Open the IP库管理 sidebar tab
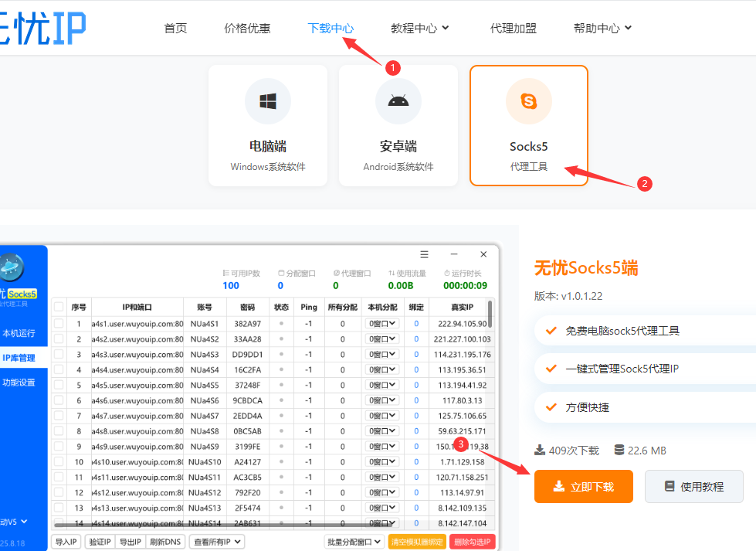 (x=21, y=357)
